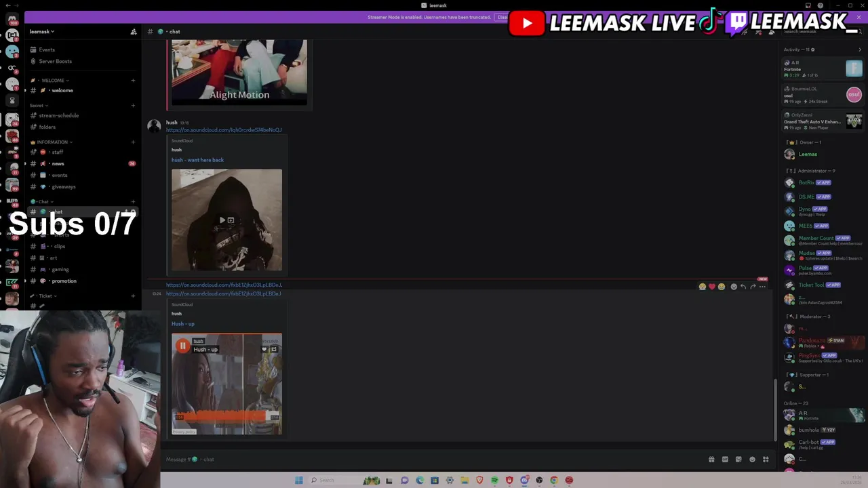868x488 pixels.
Task: Collapse the INFORMATION channel category
Action: point(52,142)
